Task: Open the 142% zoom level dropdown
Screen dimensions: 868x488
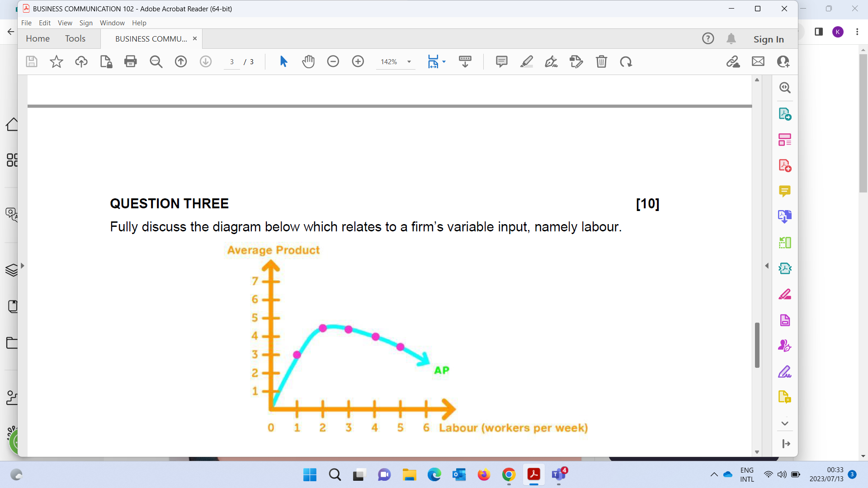Action: [x=409, y=61]
